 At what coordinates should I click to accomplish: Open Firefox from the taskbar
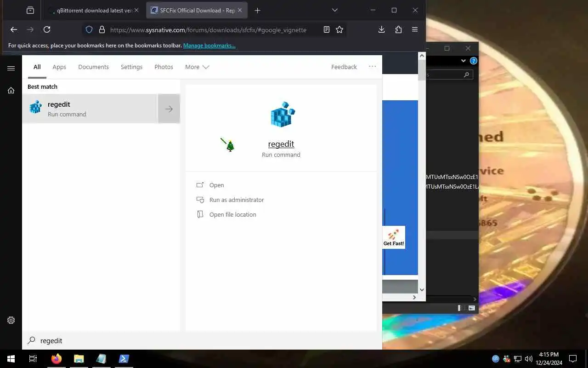tap(57, 359)
